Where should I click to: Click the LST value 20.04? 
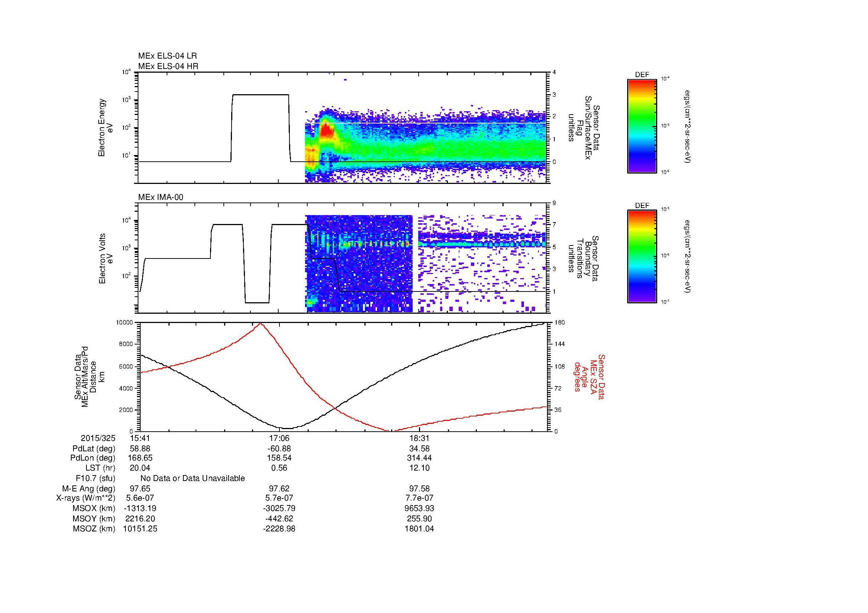[140, 468]
